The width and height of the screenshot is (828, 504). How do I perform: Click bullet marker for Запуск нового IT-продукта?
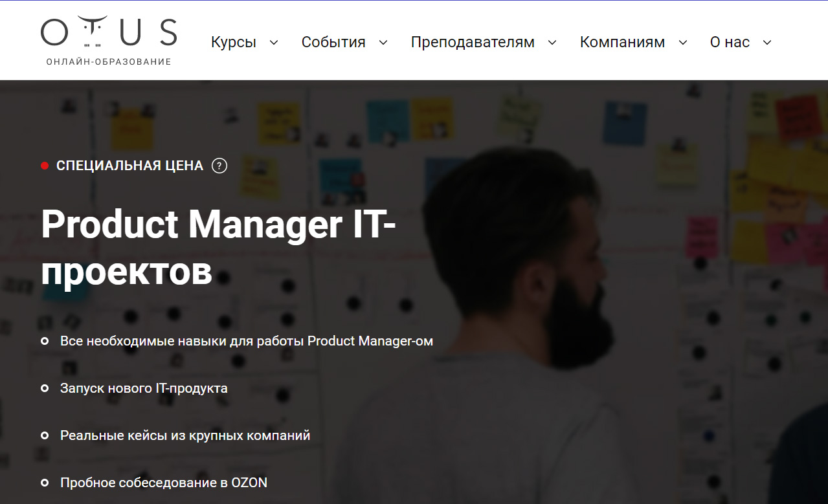point(45,388)
